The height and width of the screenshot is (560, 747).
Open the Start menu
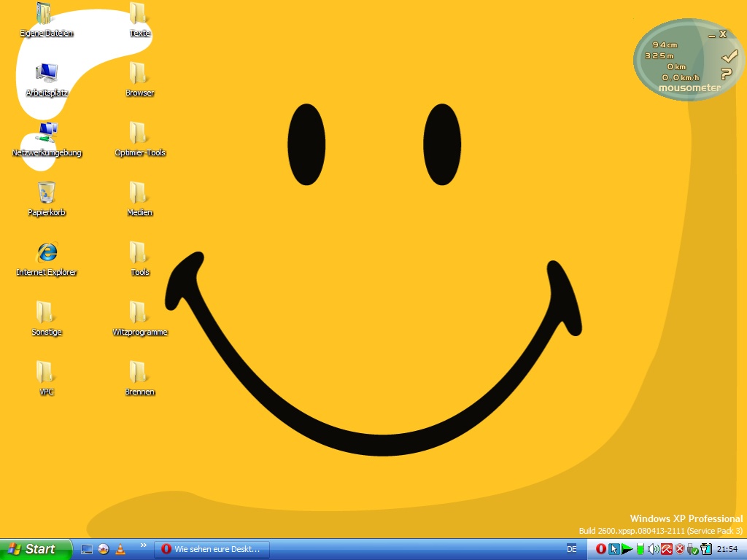coord(35,549)
